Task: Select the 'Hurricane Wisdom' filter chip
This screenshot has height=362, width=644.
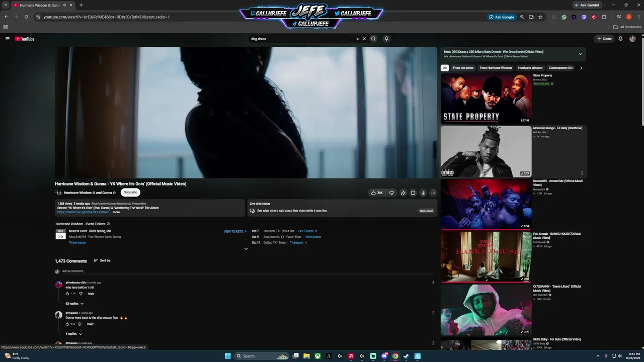Action: tap(530, 68)
